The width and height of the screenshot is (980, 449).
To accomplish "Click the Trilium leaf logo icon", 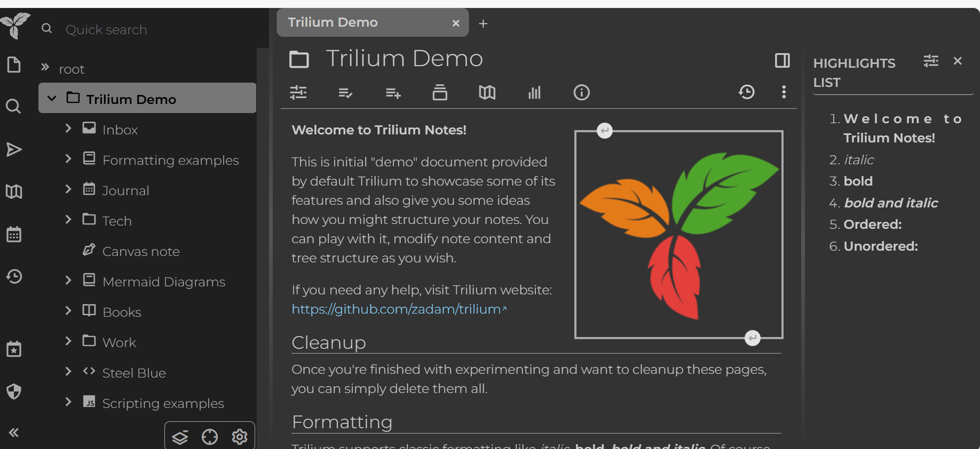I will (15, 25).
